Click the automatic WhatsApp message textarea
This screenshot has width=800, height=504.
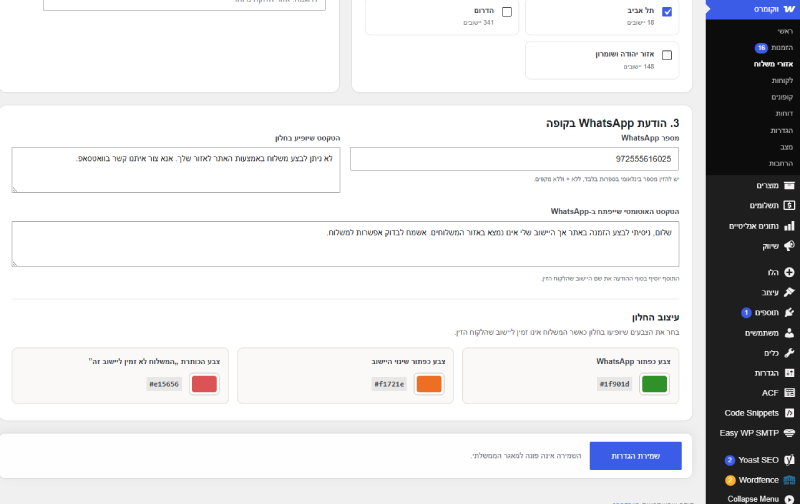(345, 244)
